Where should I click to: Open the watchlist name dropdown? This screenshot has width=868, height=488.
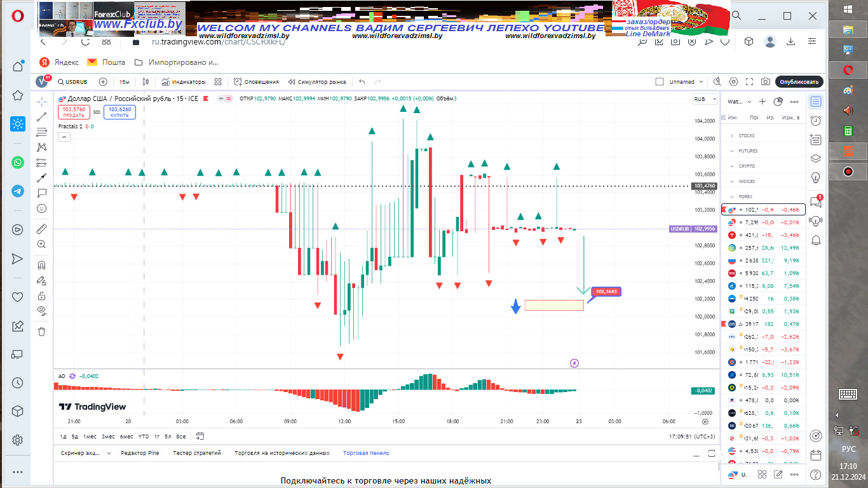739,102
